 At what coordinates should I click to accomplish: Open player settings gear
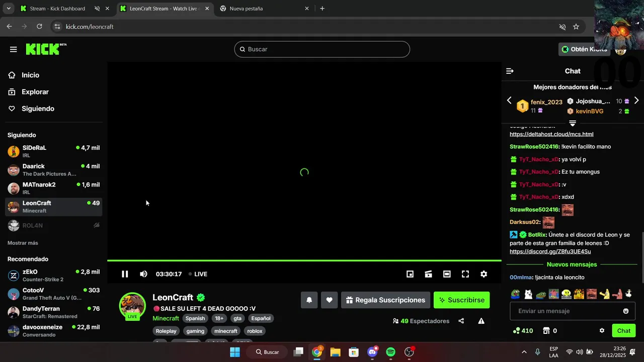coord(484,274)
